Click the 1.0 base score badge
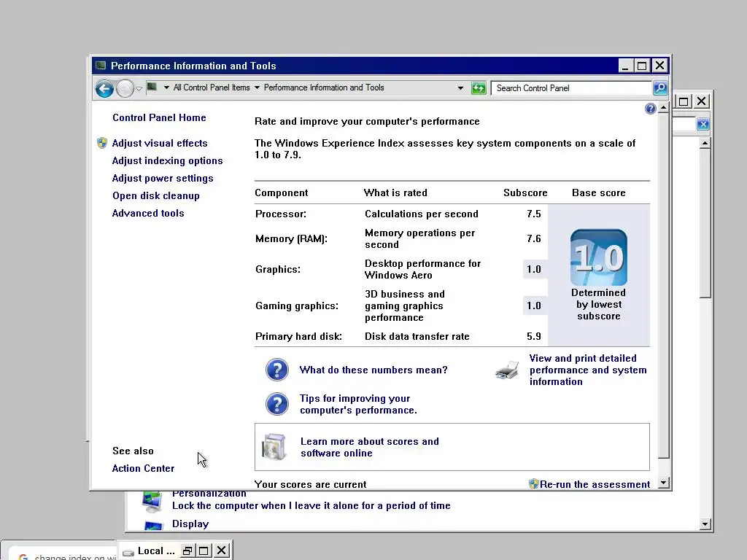747x560 pixels. (x=599, y=257)
